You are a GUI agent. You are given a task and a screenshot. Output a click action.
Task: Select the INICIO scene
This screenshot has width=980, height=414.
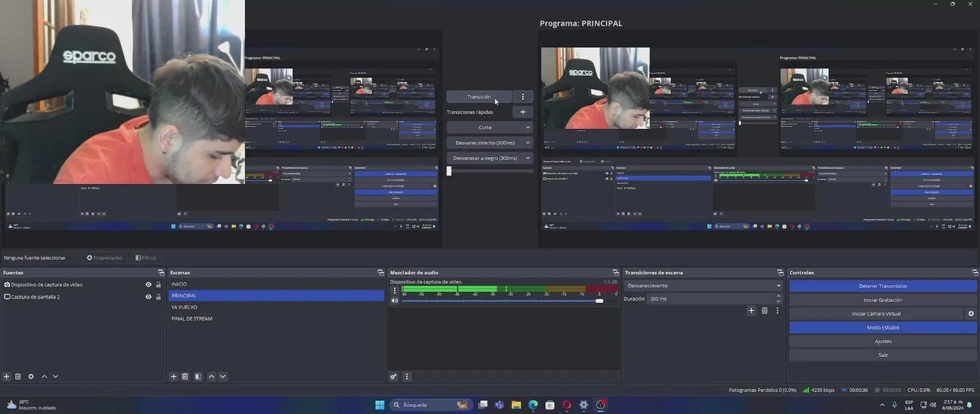point(276,284)
